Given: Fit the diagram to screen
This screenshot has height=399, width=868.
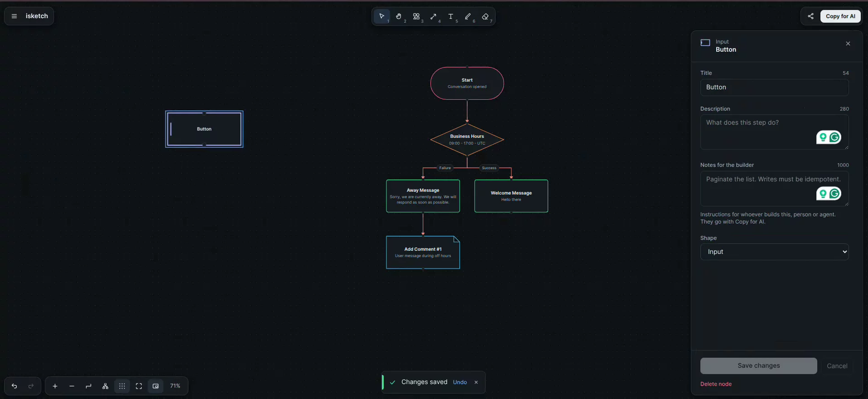Looking at the screenshot, I should click(x=139, y=386).
